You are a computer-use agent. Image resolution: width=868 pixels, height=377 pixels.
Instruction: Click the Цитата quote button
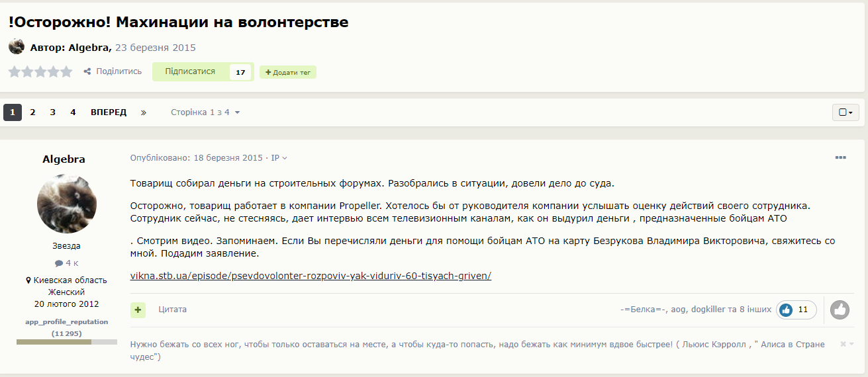point(173,310)
